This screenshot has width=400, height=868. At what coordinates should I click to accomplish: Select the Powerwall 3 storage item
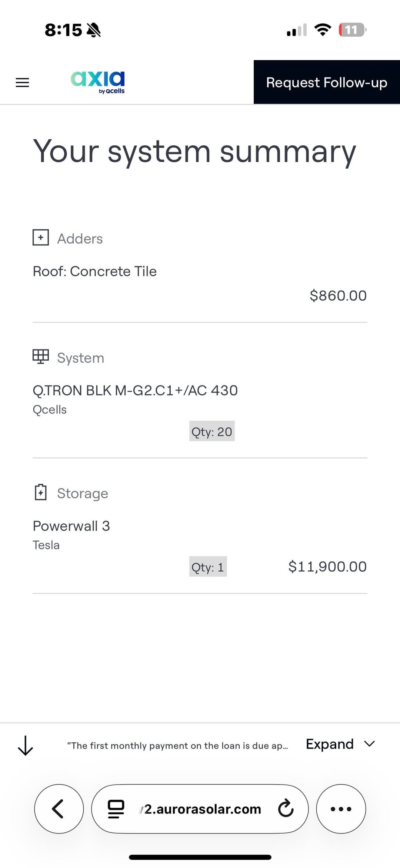point(71,526)
